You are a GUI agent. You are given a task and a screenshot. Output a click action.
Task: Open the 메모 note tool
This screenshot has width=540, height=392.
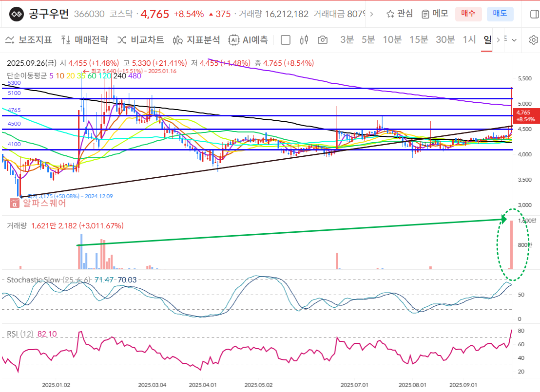pos(435,14)
